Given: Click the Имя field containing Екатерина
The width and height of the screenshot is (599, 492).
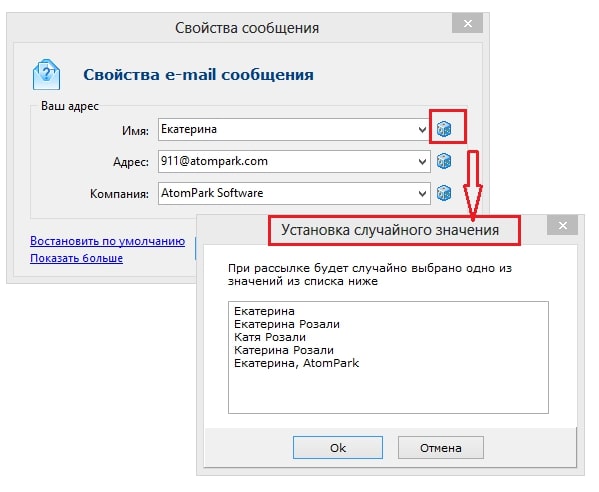Looking at the screenshot, I should [294, 129].
